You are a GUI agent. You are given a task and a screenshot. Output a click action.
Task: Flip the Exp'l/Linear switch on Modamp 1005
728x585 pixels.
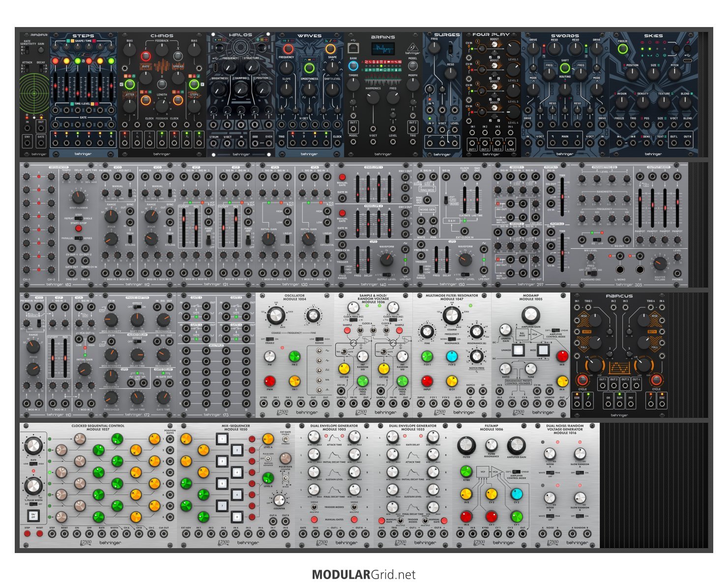pos(555,330)
